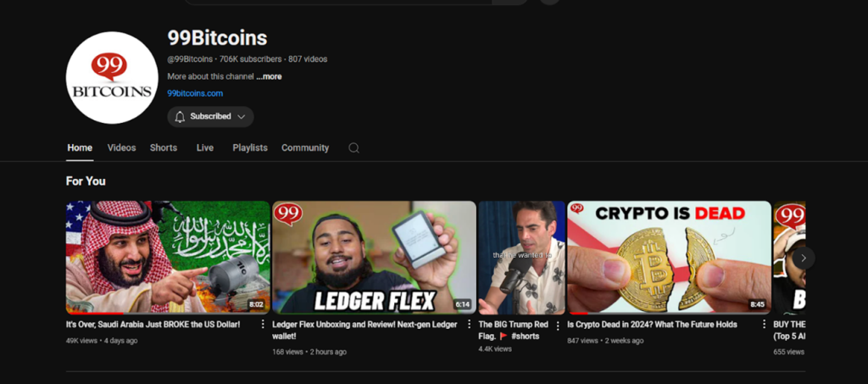Click the 706K subscribers text
The width and height of the screenshot is (868, 384).
pyautogui.click(x=251, y=59)
